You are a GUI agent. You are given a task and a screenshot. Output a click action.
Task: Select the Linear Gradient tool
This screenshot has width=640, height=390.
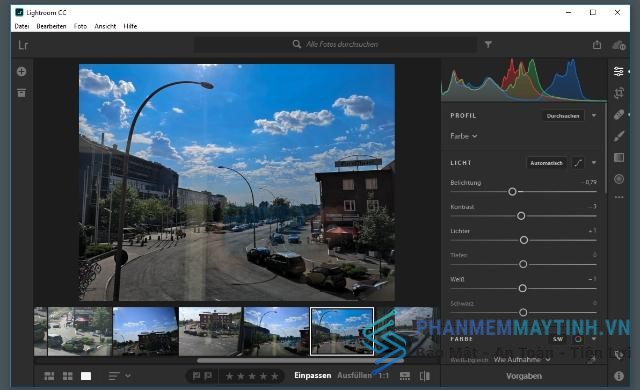(x=619, y=157)
